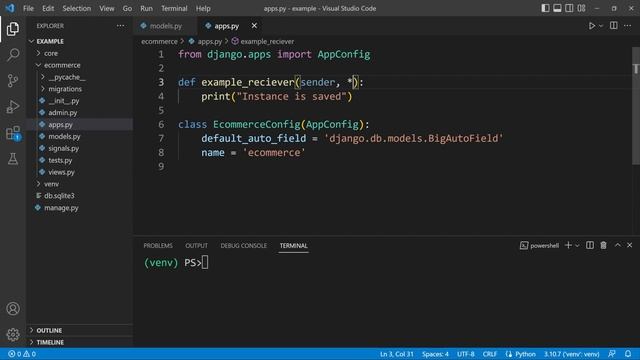The image size is (640, 360).
Task: Open the Terminal menu
Action: (x=174, y=8)
